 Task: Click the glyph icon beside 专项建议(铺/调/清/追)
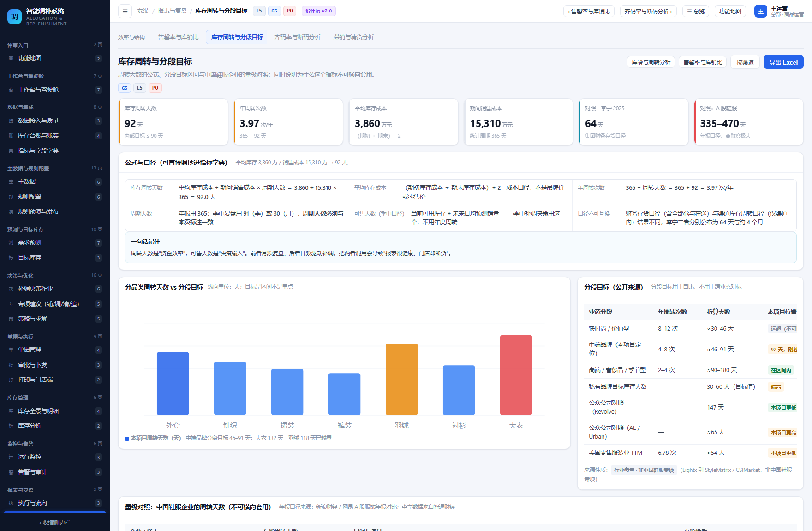click(x=11, y=304)
